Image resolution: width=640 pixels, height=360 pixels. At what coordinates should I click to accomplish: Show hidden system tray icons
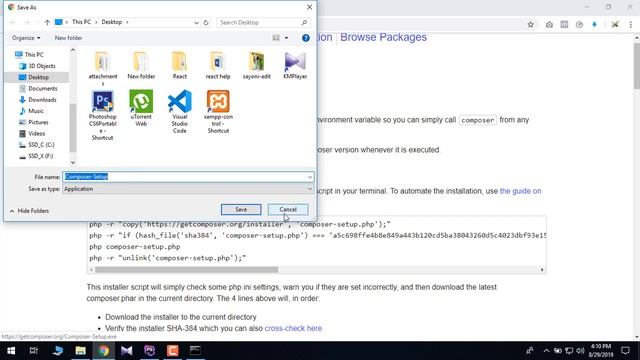[x=546, y=351]
